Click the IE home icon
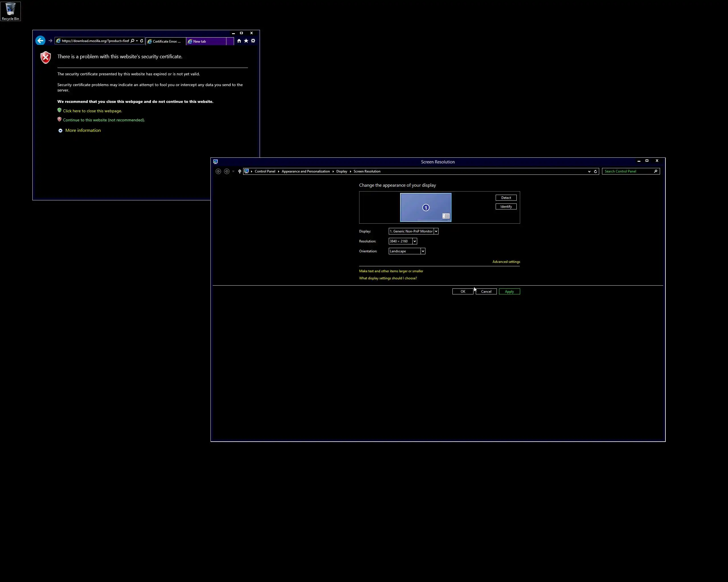 click(239, 41)
